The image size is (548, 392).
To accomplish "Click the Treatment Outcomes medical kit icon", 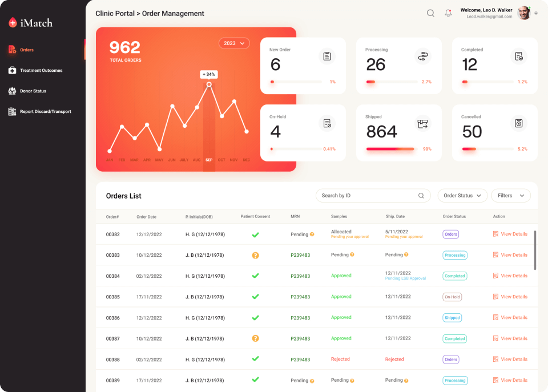I will click(12, 70).
